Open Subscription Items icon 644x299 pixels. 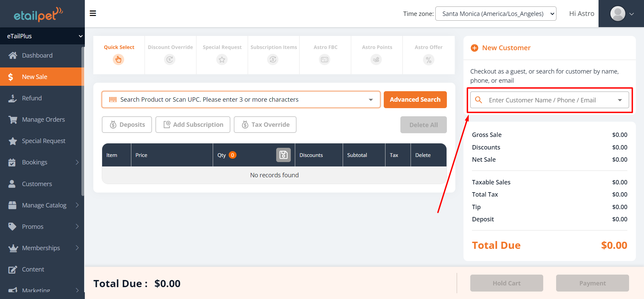click(273, 60)
